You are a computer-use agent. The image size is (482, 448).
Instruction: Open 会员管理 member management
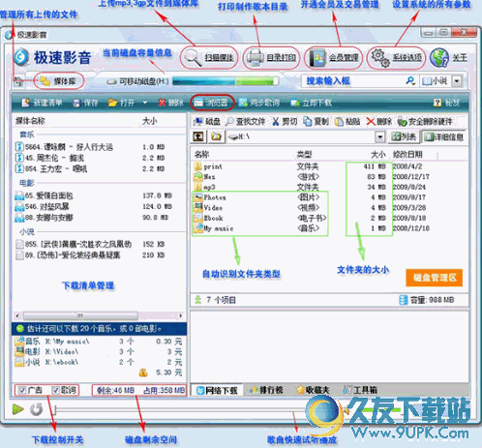coord(334,58)
